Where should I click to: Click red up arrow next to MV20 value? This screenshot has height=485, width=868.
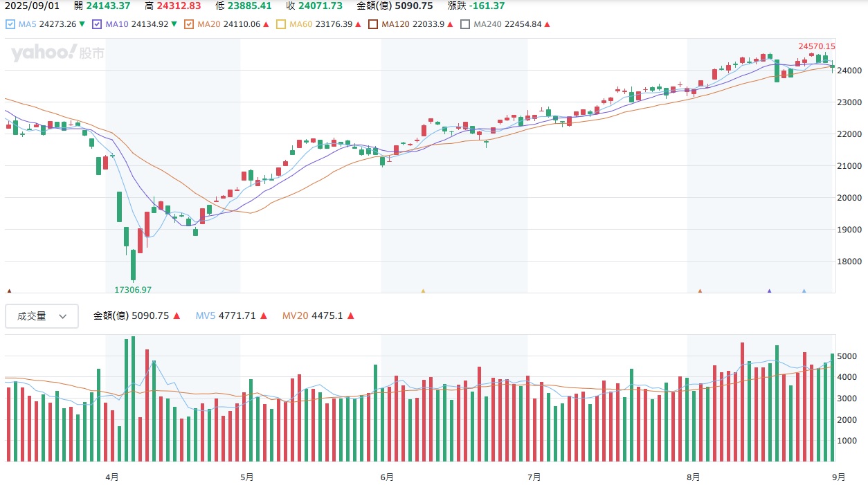coord(350,316)
